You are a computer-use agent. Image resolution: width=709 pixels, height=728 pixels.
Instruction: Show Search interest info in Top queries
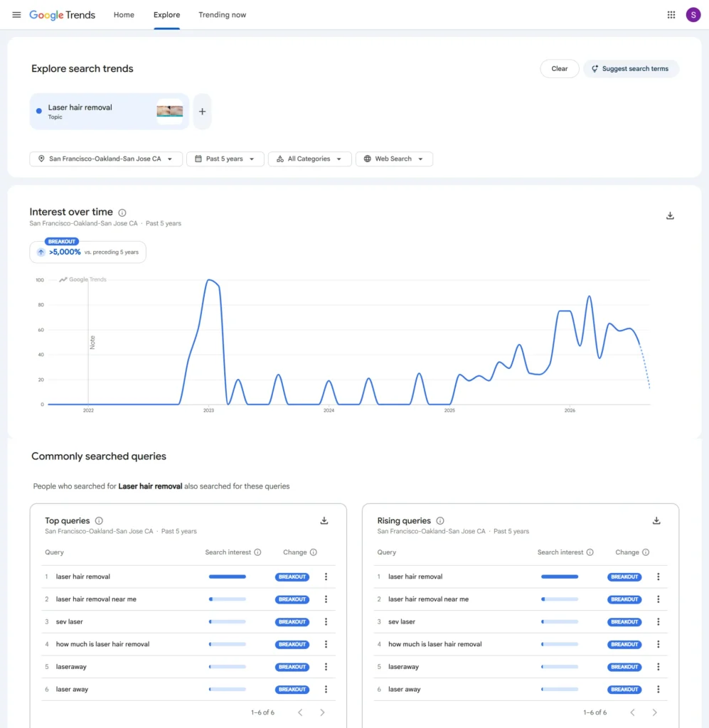[257, 552]
